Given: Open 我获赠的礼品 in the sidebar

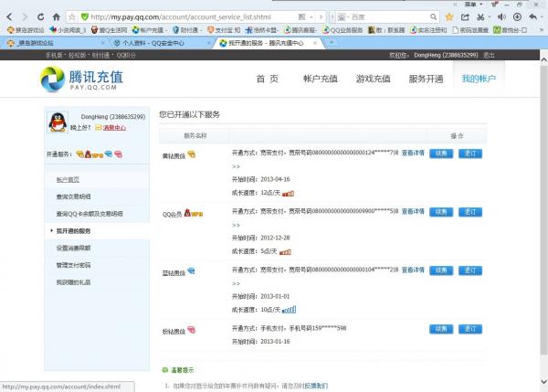Looking at the screenshot, I should [x=73, y=282].
